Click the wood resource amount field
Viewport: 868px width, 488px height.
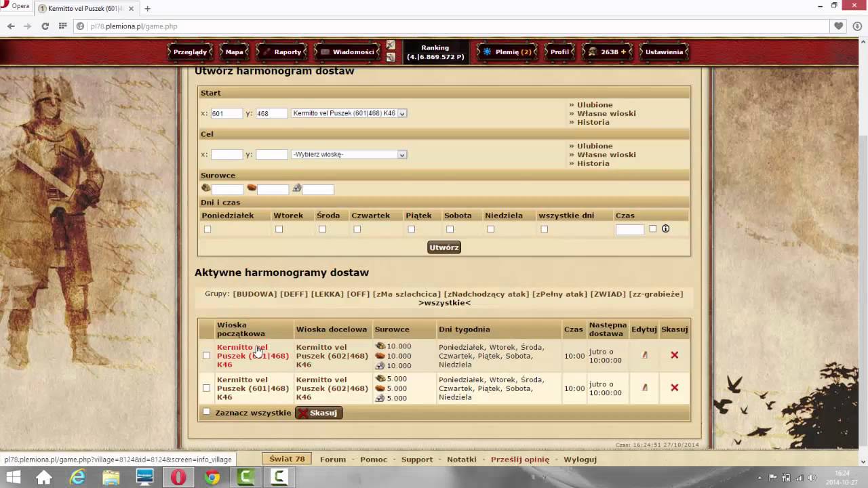tap(227, 189)
